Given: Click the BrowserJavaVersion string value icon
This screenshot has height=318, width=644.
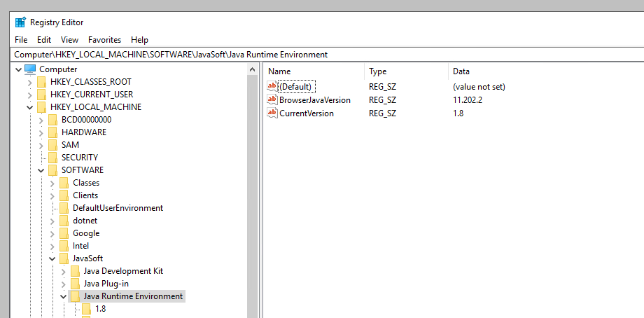Looking at the screenshot, I should click(x=272, y=100).
